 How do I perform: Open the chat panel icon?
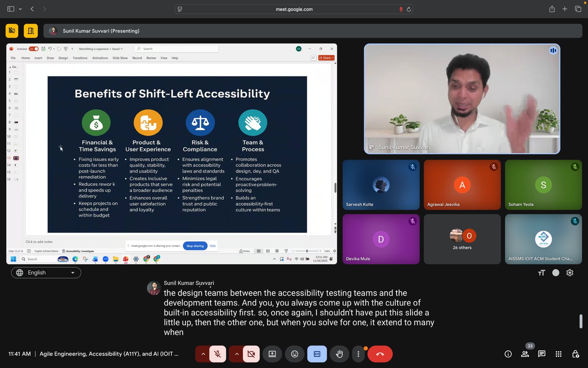tap(541, 354)
